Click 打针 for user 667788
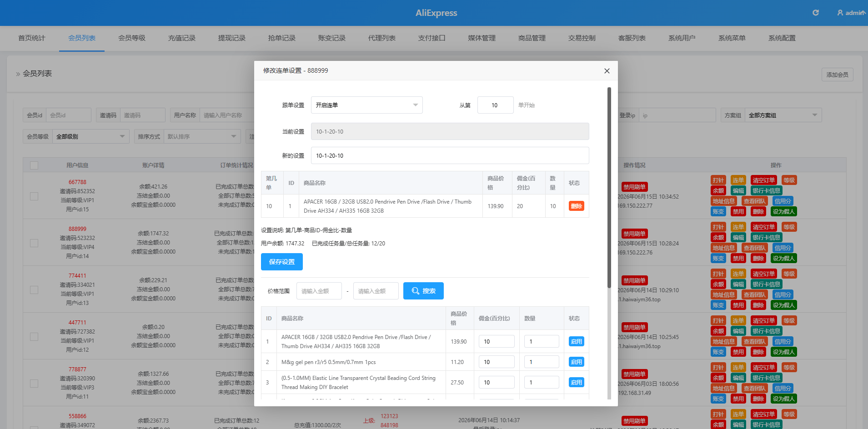868x429 pixels. click(x=718, y=180)
